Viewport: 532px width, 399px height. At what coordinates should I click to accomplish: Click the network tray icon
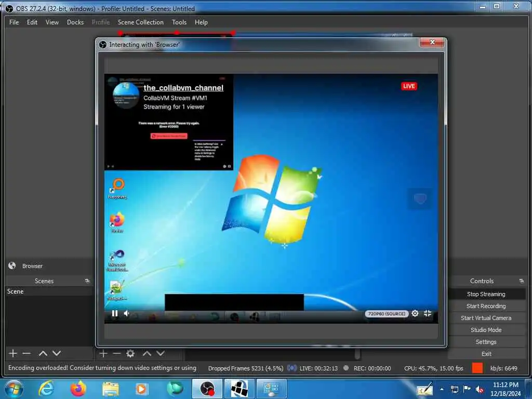[x=454, y=390]
